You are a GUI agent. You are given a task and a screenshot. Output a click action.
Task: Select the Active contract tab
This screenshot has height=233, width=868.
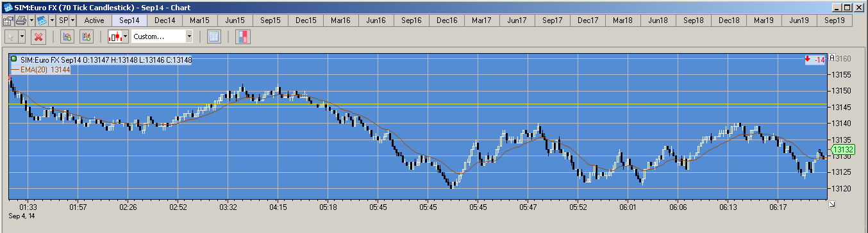pyautogui.click(x=94, y=20)
